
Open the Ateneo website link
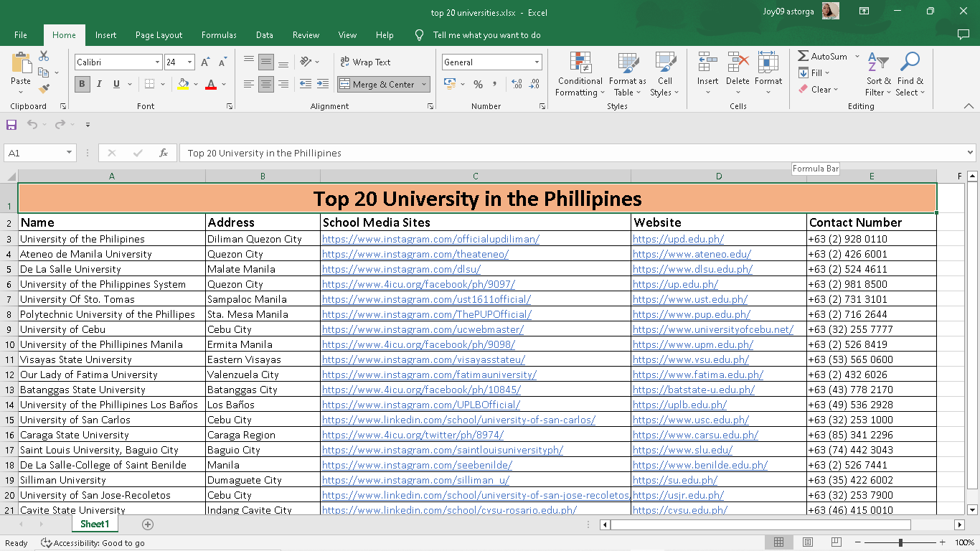(692, 254)
